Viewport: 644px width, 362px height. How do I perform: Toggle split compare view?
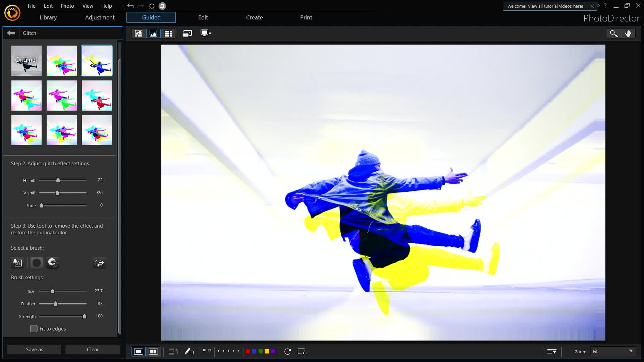click(153, 351)
